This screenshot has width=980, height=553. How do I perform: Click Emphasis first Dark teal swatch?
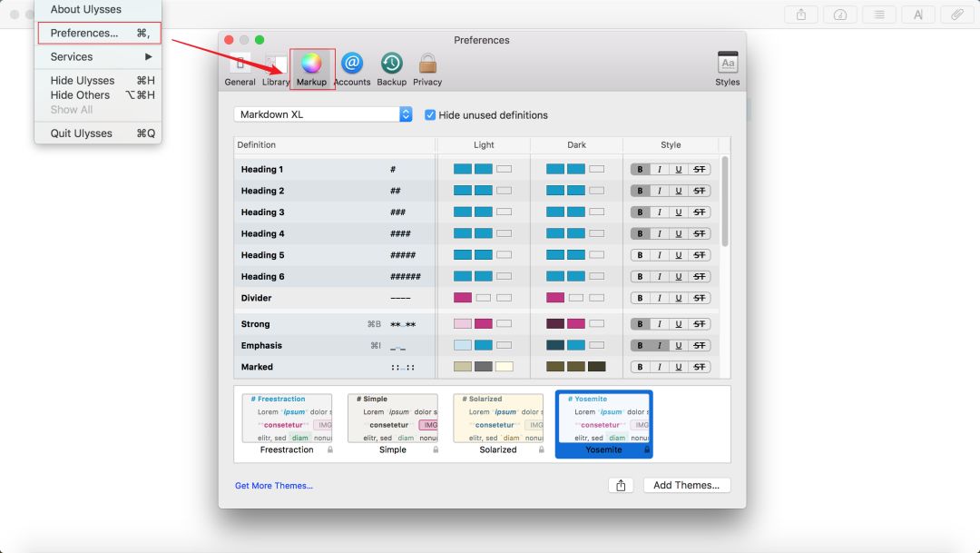tap(555, 345)
